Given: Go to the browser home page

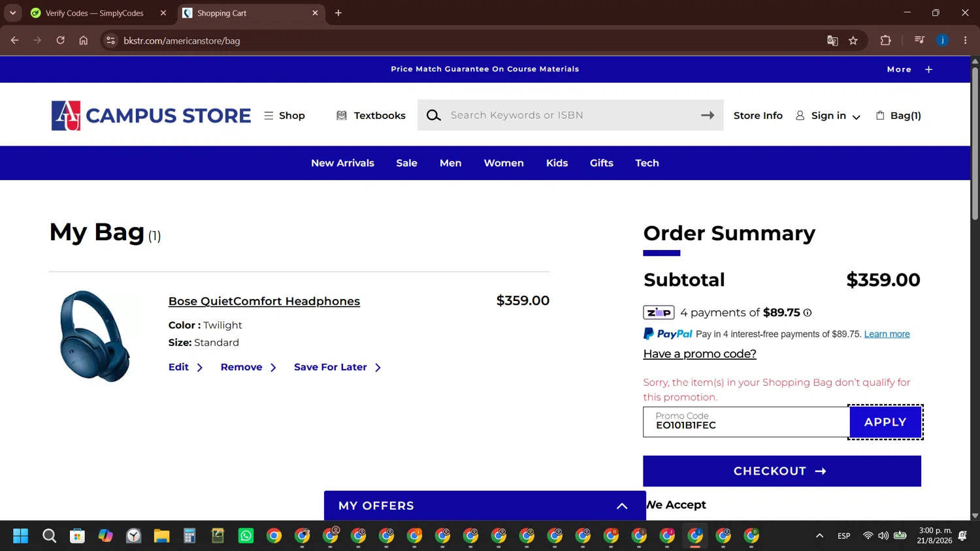Looking at the screenshot, I should [84, 40].
